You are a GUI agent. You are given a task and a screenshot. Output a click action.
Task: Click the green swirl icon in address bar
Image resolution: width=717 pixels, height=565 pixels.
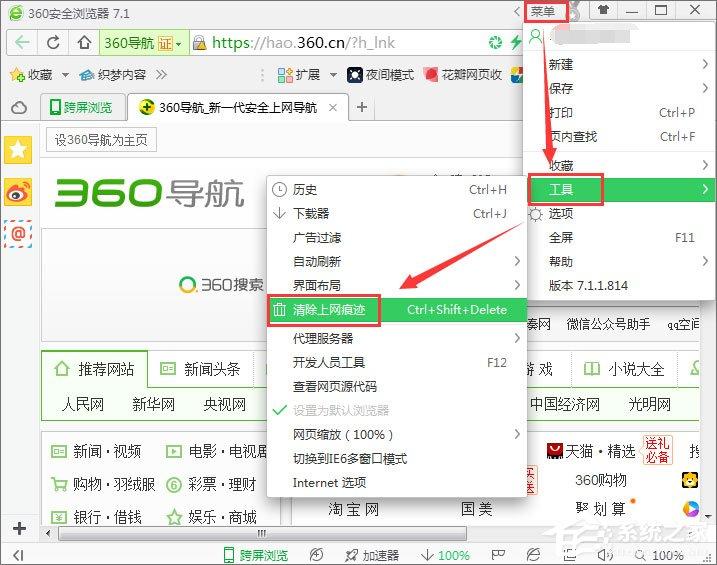pyautogui.click(x=495, y=43)
